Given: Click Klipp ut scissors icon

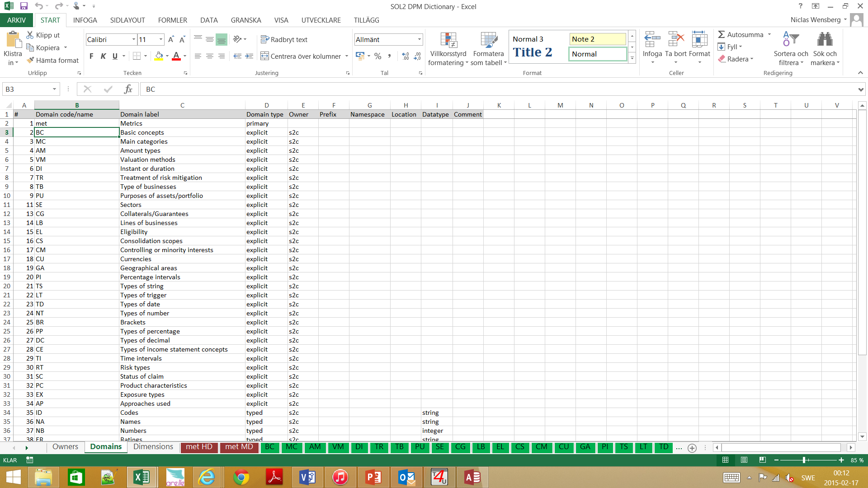Looking at the screenshot, I should coord(30,35).
